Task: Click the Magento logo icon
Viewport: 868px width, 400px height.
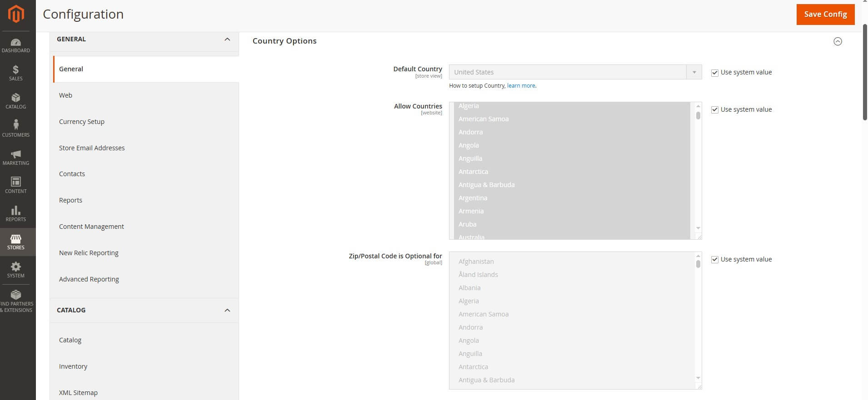Action: click(16, 14)
